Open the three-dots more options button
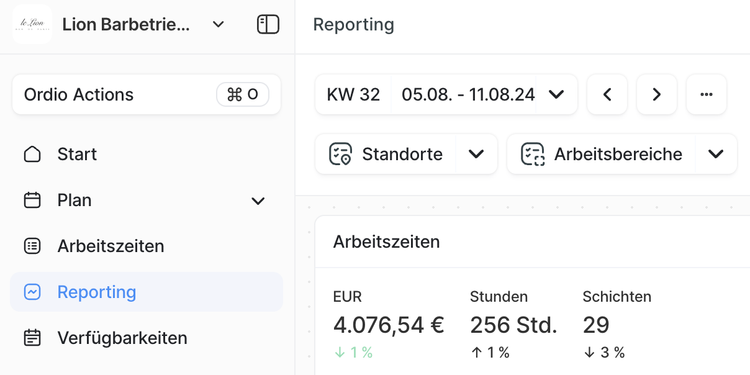The image size is (750, 375). point(706,94)
